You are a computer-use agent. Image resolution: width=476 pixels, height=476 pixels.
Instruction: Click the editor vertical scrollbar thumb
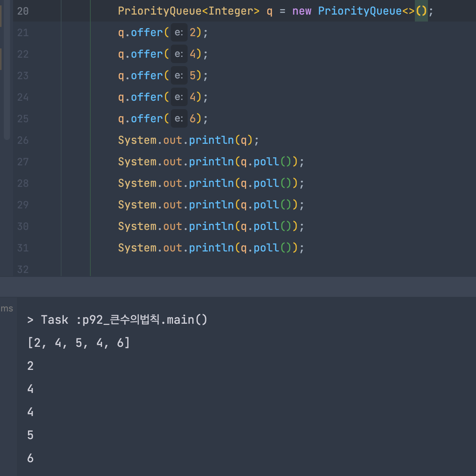click(7, 69)
